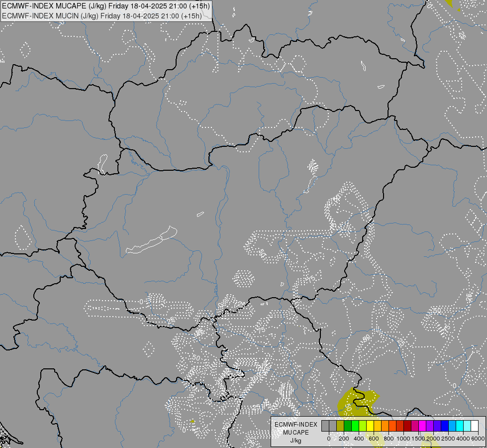
Task: Choose the red swatch left of 1000
Action: (400, 426)
